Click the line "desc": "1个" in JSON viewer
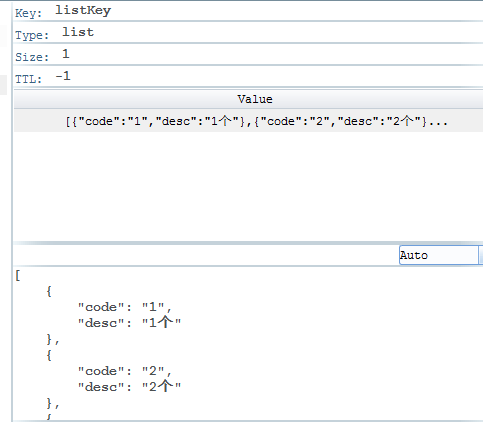This screenshot has height=422, width=483. (x=129, y=322)
